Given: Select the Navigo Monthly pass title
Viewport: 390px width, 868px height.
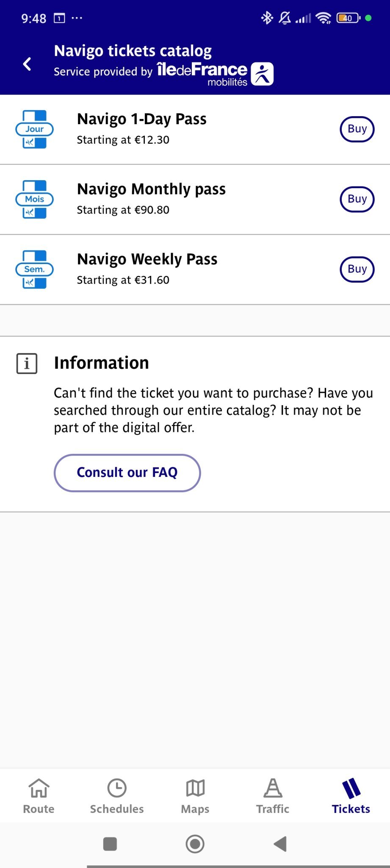Looking at the screenshot, I should [x=151, y=189].
